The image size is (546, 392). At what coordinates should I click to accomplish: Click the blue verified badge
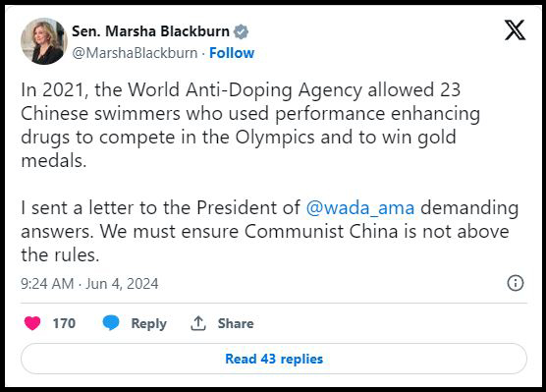(x=241, y=31)
